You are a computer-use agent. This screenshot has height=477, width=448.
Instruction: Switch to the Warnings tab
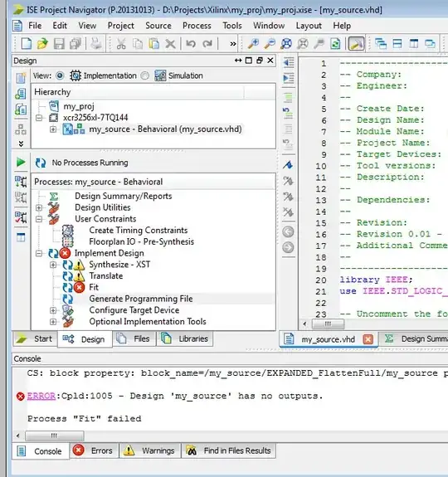pyautogui.click(x=149, y=450)
